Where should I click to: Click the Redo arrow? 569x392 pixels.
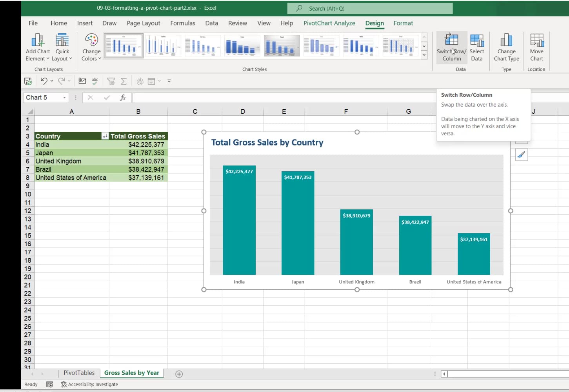[61, 81]
